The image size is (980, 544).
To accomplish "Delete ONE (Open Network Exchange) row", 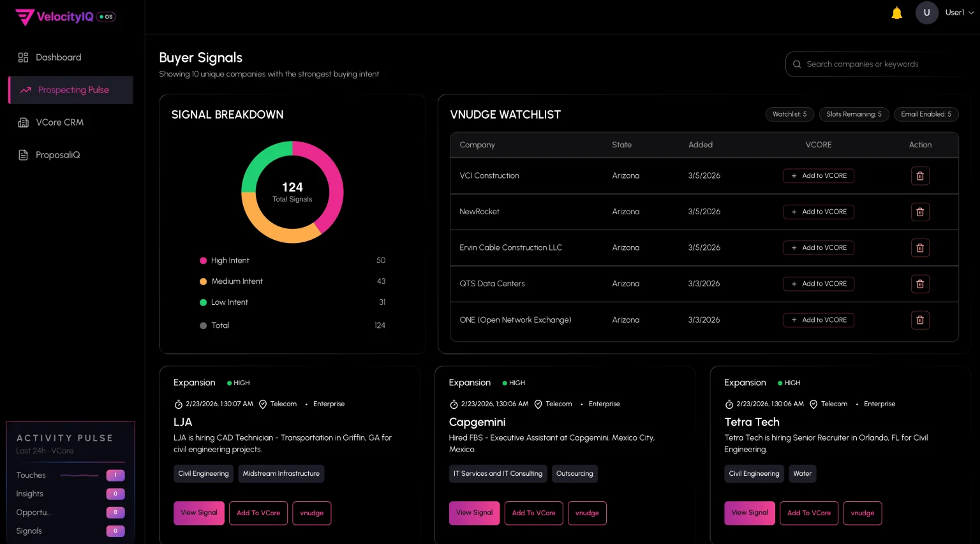I will coord(920,320).
